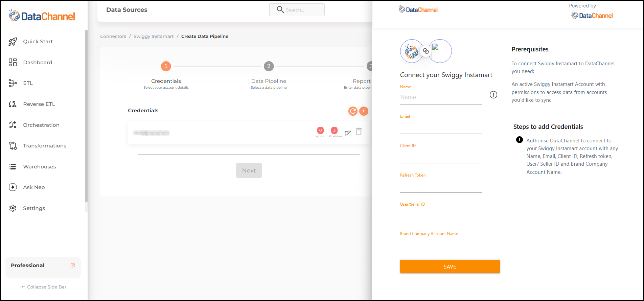Click the link chain icon between logos

pyautogui.click(x=426, y=51)
